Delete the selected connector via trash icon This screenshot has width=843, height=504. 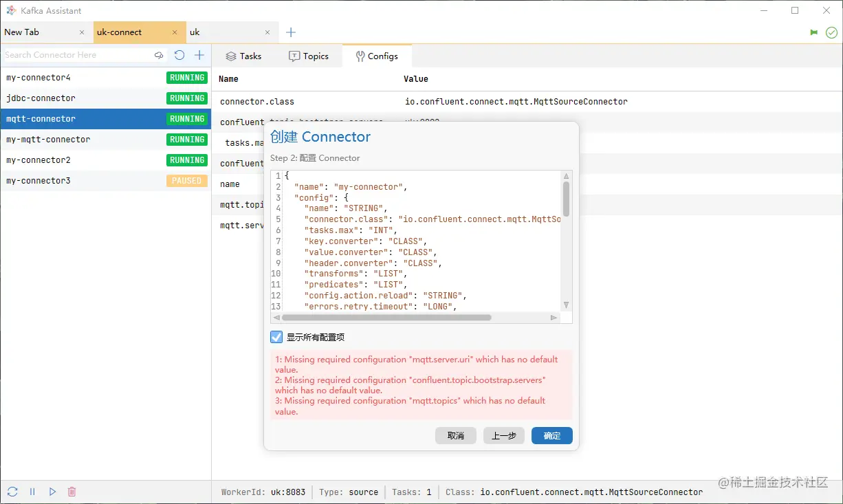(72, 492)
